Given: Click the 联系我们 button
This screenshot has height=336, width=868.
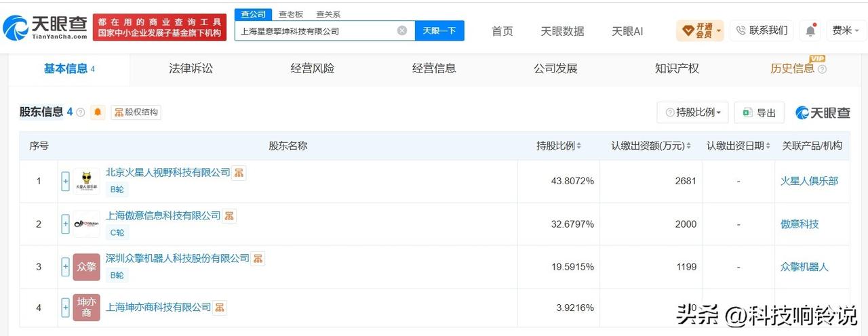Looking at the screenshot, I should pyautogui.click(x=762, y=30).
